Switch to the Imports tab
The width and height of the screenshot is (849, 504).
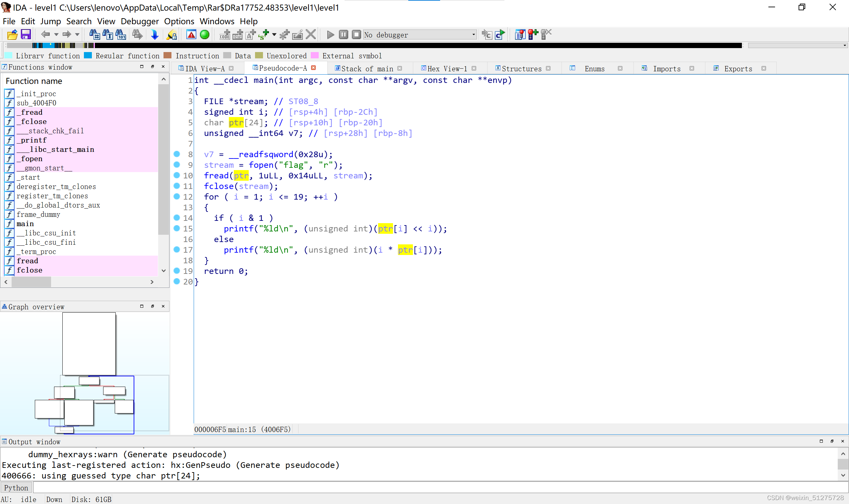click(667, 69)
